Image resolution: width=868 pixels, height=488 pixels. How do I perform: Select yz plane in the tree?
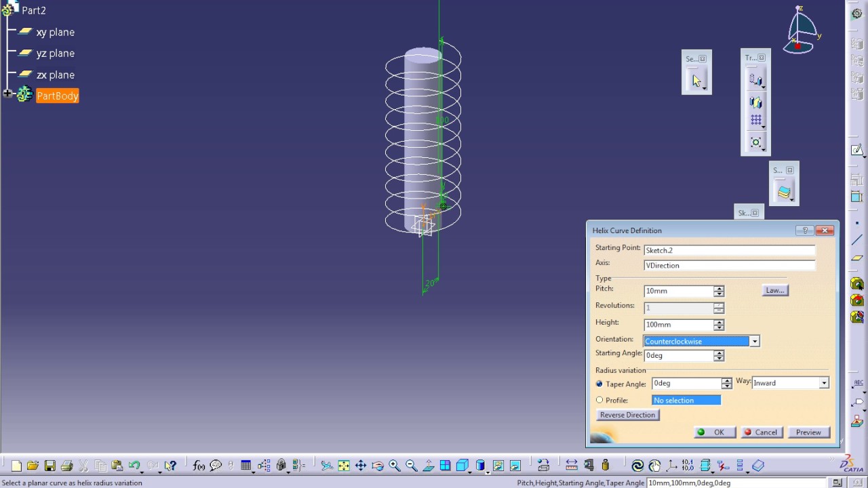56,54
